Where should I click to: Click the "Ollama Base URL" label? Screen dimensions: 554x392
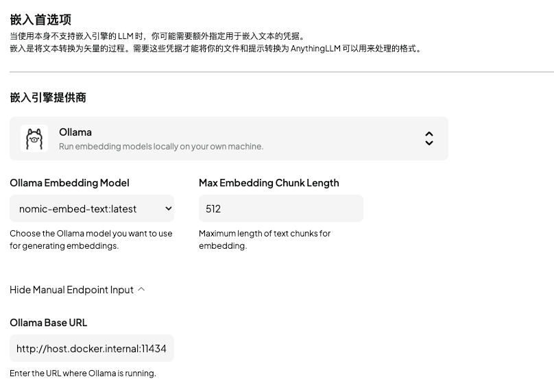coord(49,323)
